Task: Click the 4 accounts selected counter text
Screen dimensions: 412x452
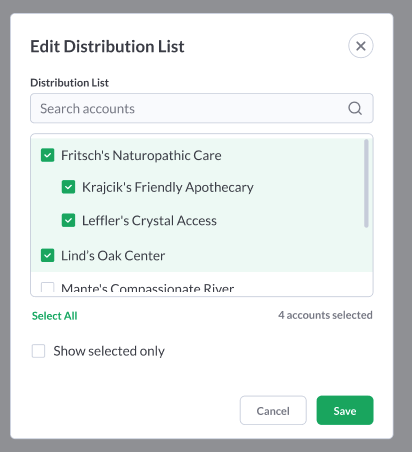Action: [x=325, y=315]
